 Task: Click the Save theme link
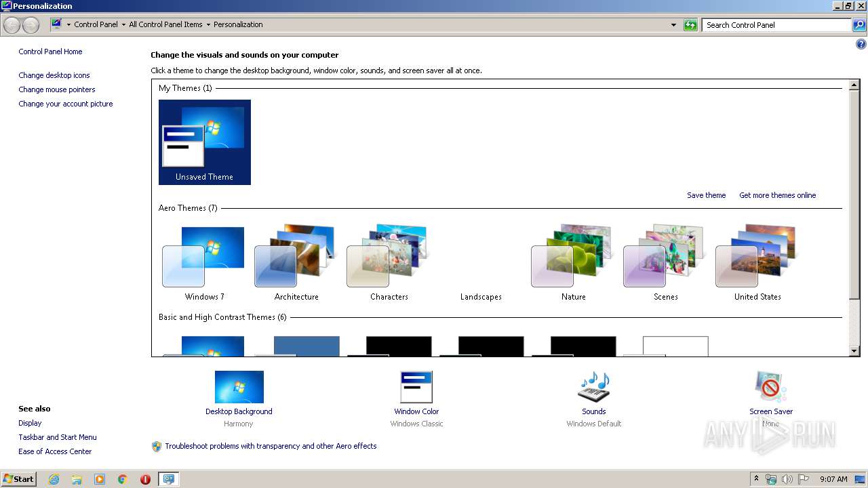pos(706,195)
